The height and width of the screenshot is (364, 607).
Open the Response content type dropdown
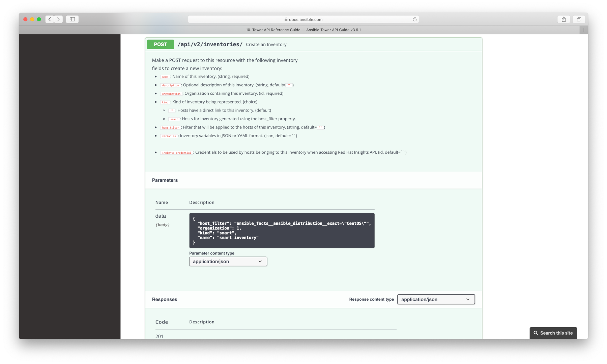click(436, 299)
